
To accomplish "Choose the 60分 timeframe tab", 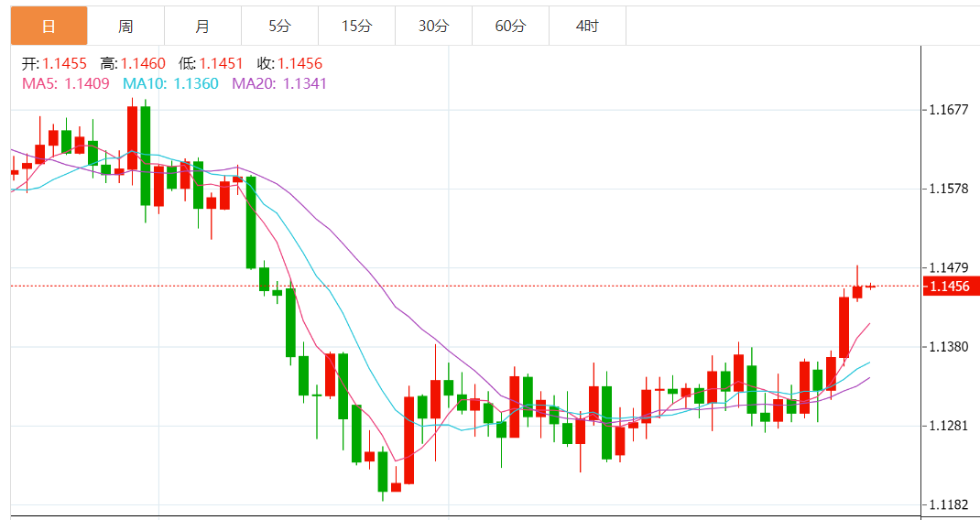I will point(510,26).
